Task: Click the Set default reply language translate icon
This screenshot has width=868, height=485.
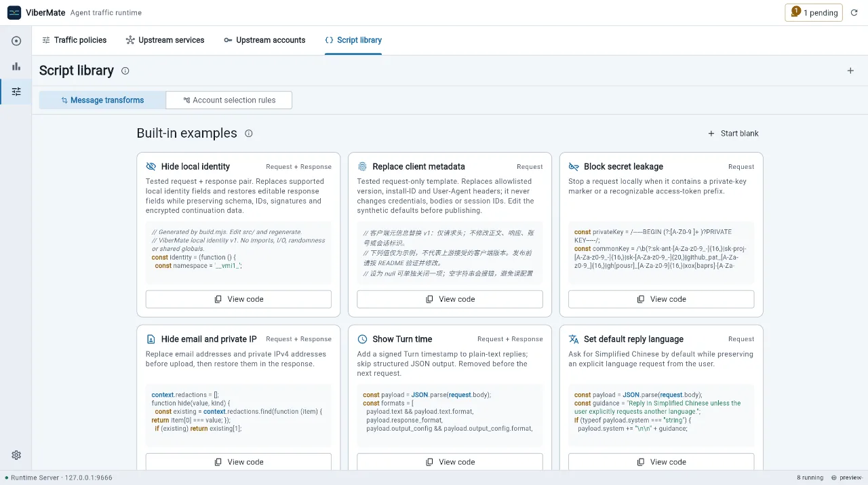Action: point(574,339)
